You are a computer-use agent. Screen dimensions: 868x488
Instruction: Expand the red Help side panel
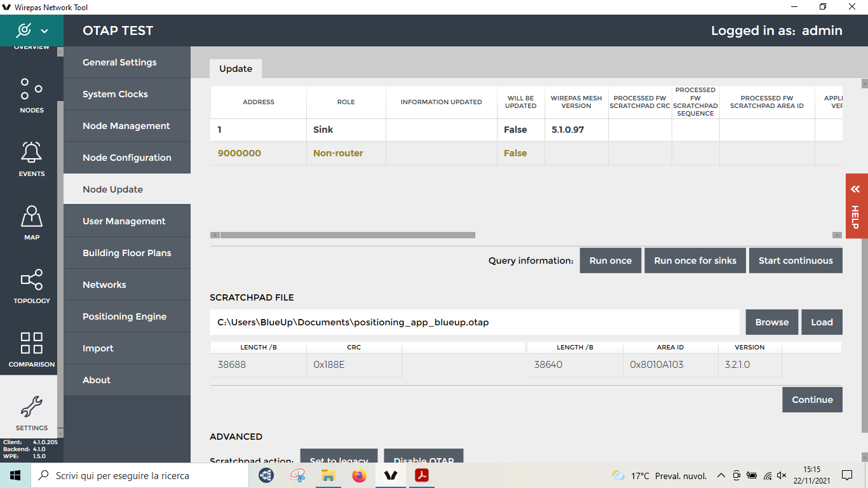point(856,206)
